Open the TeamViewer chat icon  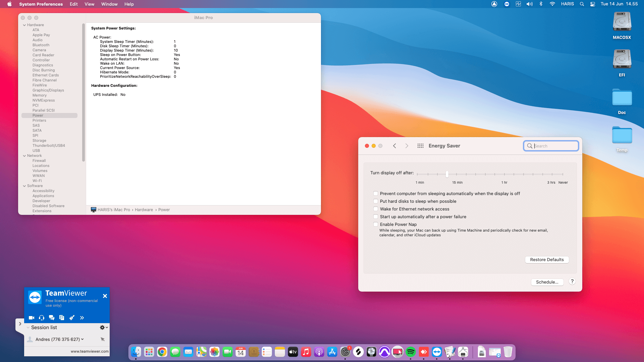click(52, 318)
